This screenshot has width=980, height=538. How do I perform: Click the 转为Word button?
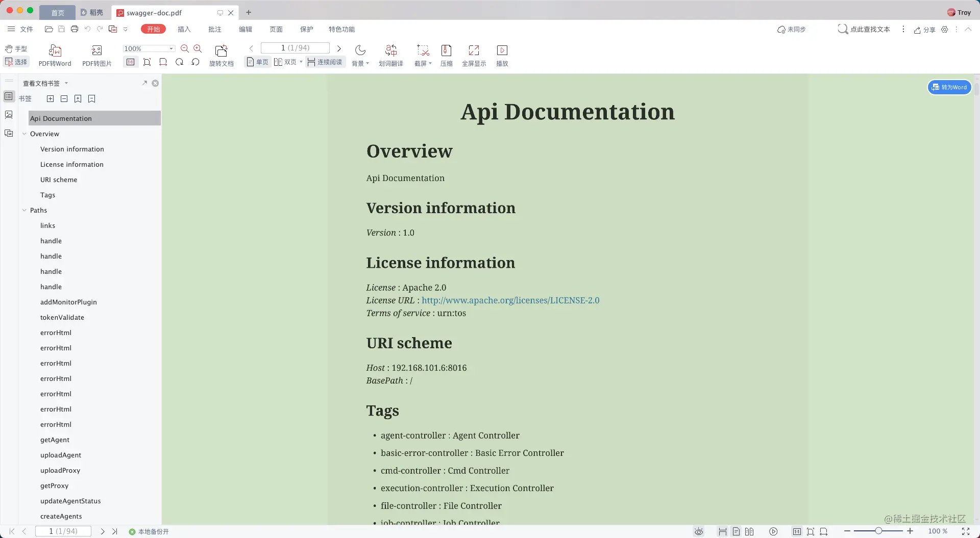click(x=949, y=87)
